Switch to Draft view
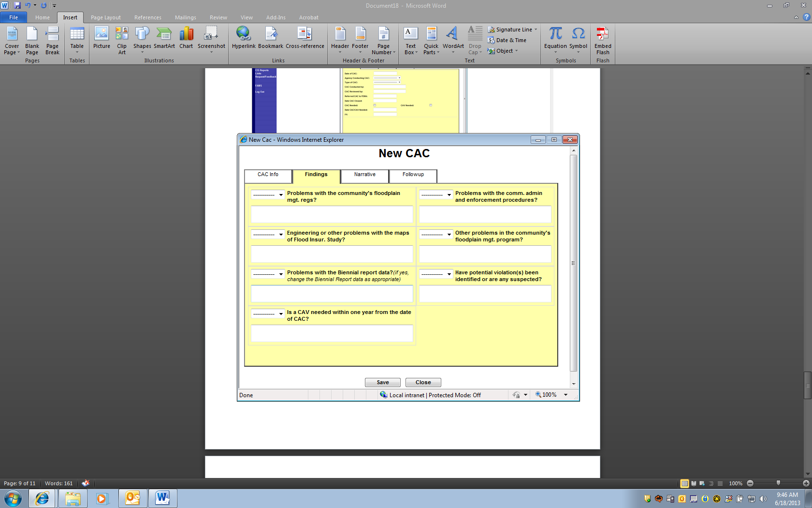 click(x=720, y=483)
